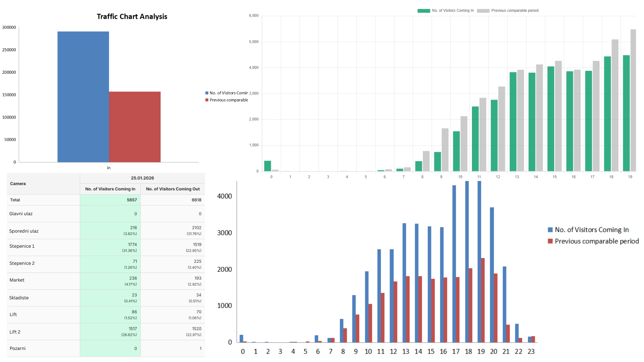644x362 pixels.
Task: Click the 'Stepenice 1' visitors-in cell
Action: click(x=110, y=247)
